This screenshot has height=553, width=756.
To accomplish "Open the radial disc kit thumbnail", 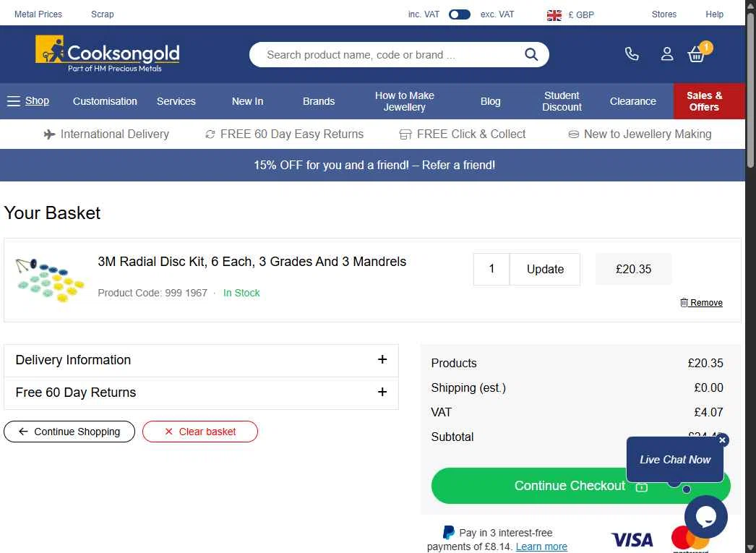I will pyautogui.click(x=50, y=280).
